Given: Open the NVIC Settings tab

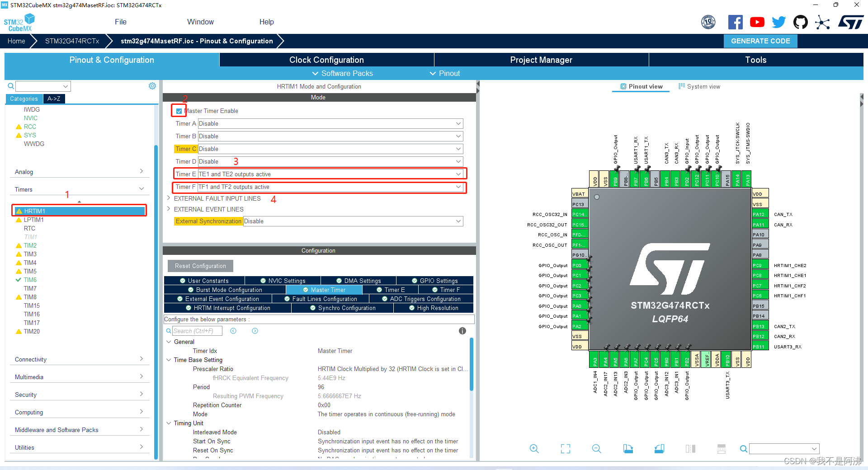Looking at the screenshot, I should [283, 281].
